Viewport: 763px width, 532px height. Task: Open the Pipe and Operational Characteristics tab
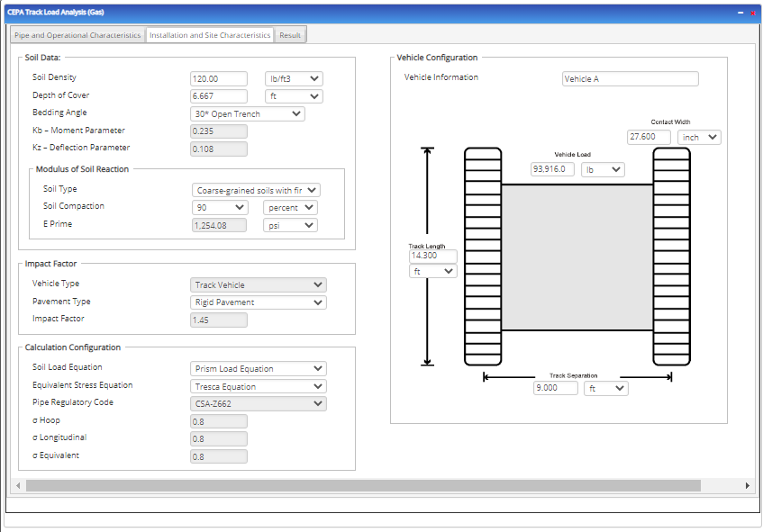[x=77, y=34]
